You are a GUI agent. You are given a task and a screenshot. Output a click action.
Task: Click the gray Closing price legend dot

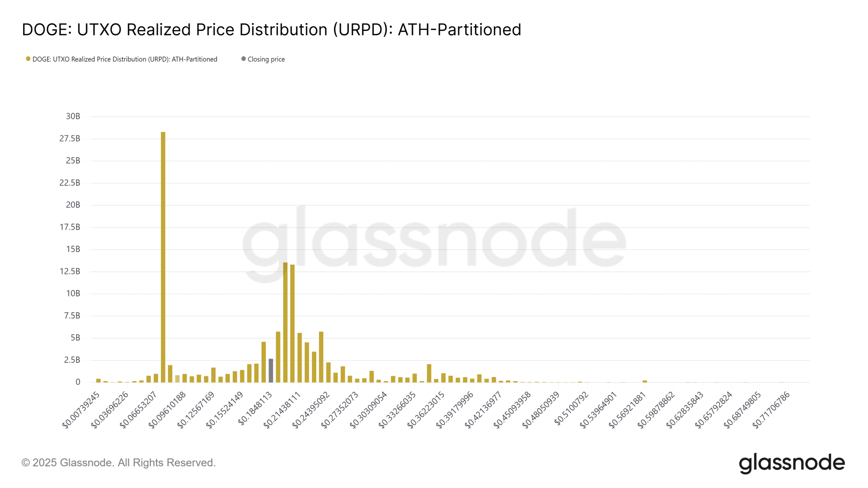pyautogui.click(x=243, y=59)
